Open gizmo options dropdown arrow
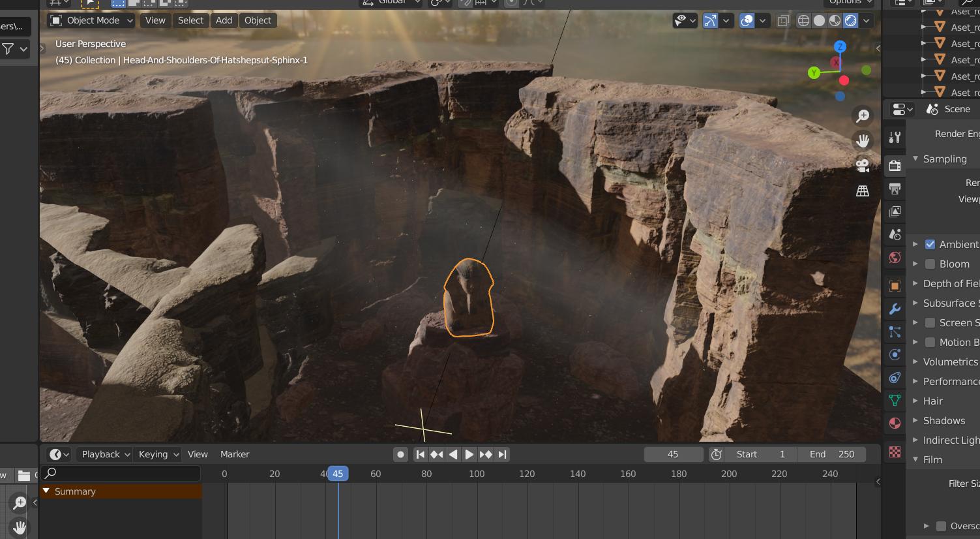This screenshot has height=539, width=980. pyautogui.click(x=726, y=20)
